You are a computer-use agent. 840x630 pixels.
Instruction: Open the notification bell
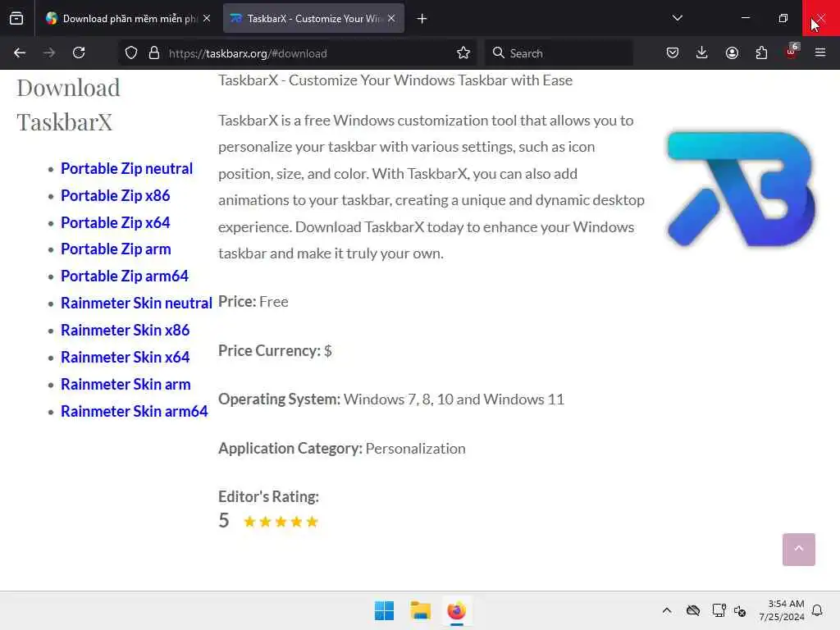coord(817,610)
